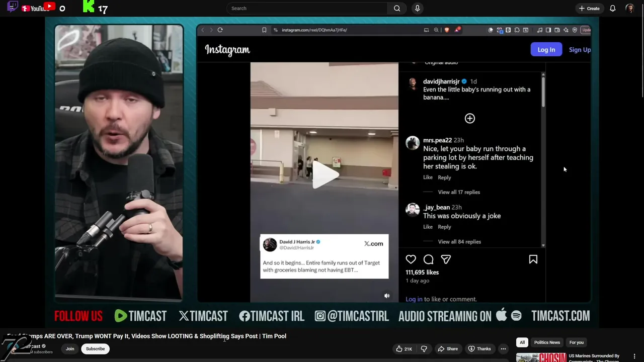
Task: Click davidjharrisjr's profile picture
Action: click(413, 83)
